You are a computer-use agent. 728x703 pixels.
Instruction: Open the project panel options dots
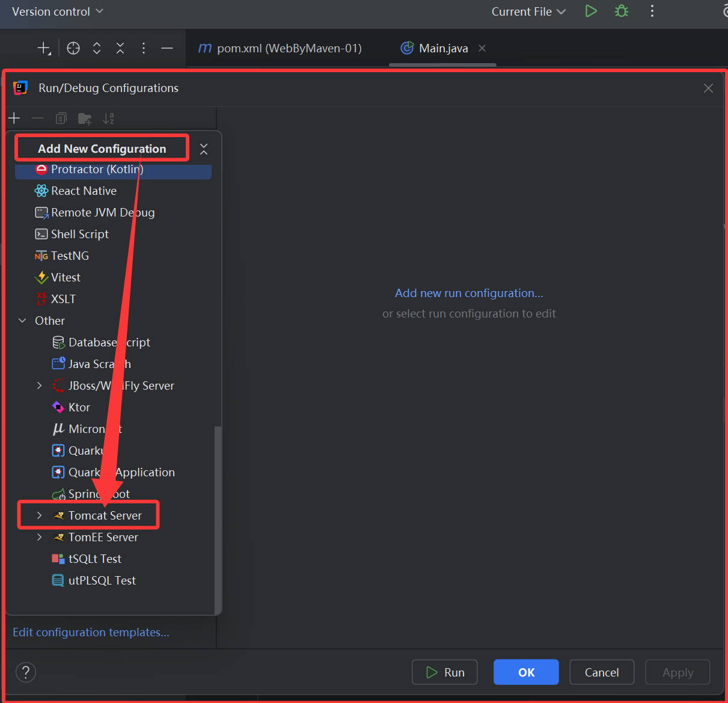pos(144,48)
